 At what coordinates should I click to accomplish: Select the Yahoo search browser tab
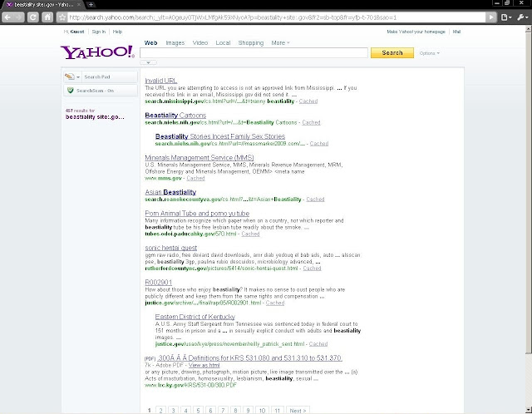pos(44,5)
